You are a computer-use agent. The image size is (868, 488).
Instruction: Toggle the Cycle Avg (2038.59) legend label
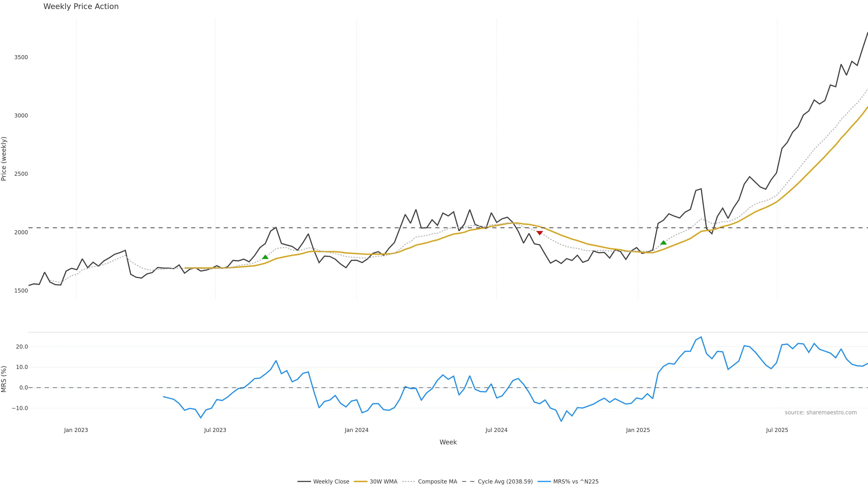pos(505,482)
